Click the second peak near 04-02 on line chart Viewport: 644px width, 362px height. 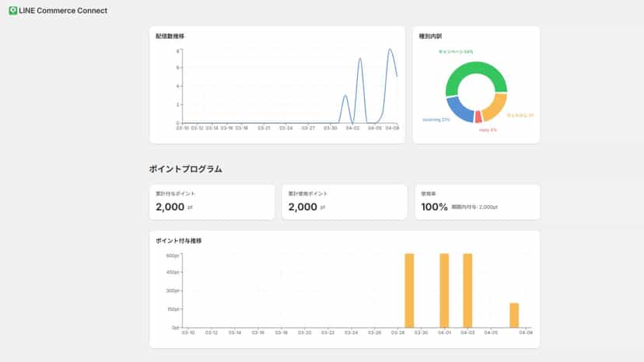[x=360, y=59]
